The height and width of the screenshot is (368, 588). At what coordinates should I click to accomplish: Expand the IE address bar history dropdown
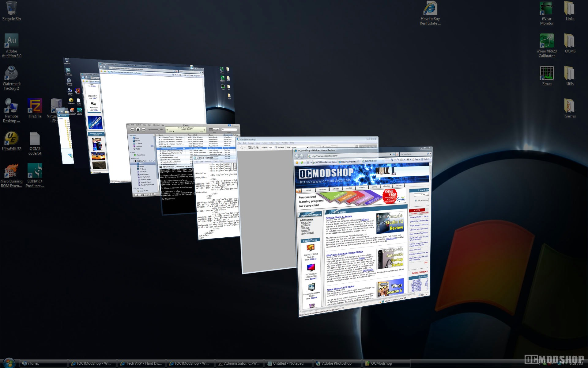[x=390, y=155]
